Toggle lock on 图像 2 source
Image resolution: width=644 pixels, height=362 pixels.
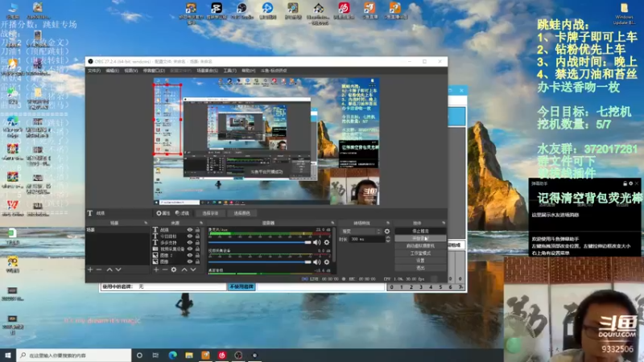[197, 255]
